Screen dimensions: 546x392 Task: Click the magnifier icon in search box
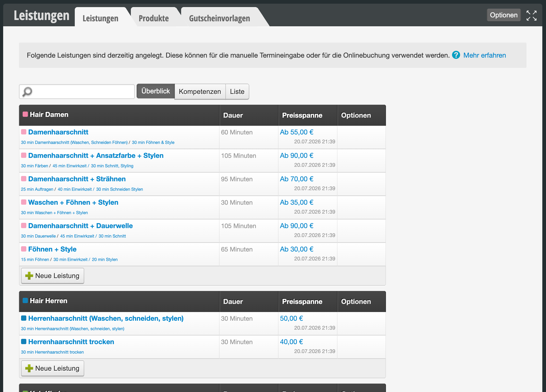click(x=27, y=92)
